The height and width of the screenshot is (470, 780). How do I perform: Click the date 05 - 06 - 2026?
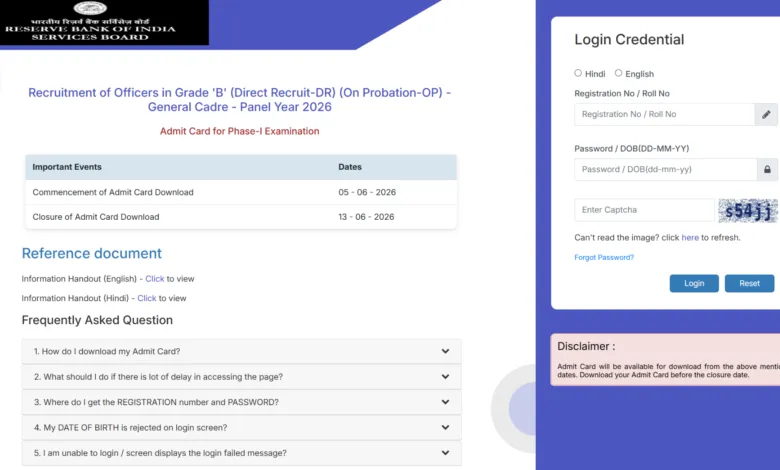coord(367,192)
